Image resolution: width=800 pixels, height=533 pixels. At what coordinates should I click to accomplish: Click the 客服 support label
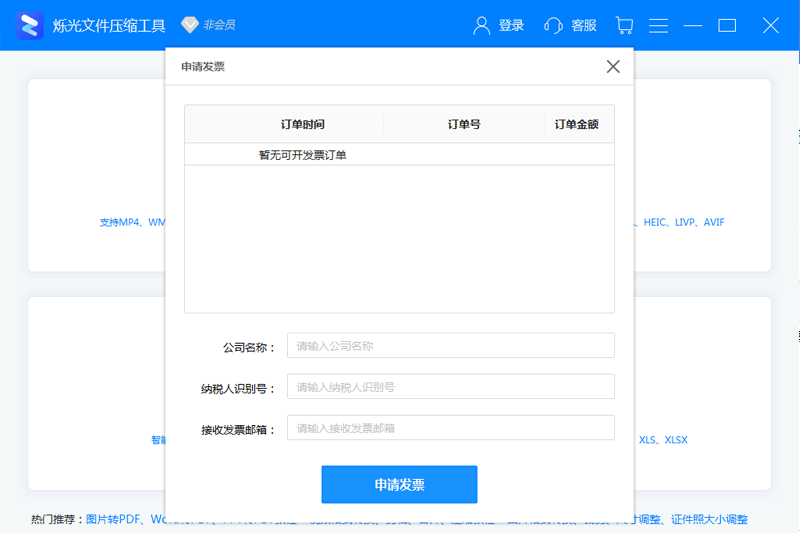(584, 25)
